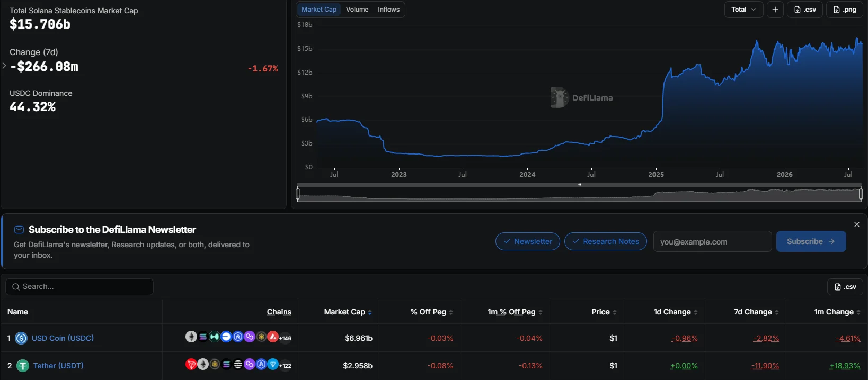
Task: Sort table by Price column
Action: coord(604,312)
